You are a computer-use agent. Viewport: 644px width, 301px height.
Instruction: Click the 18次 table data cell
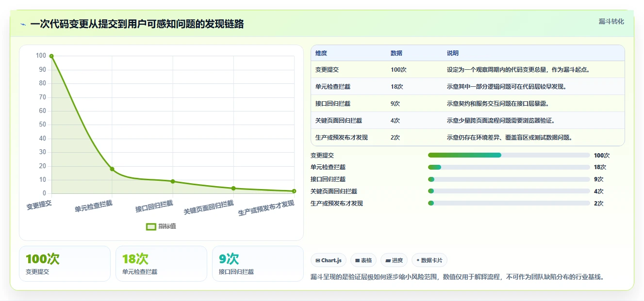point(397,87)
